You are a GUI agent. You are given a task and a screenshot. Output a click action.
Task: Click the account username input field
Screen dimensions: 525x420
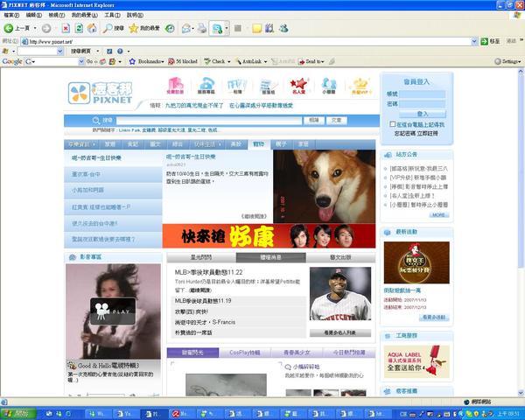tap(423, 94)
